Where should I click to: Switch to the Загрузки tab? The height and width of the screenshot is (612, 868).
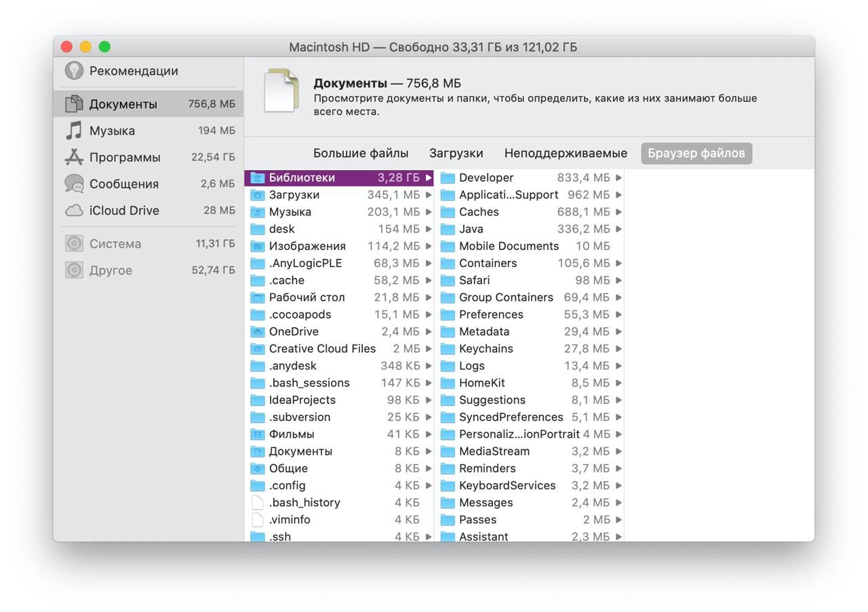456,153
